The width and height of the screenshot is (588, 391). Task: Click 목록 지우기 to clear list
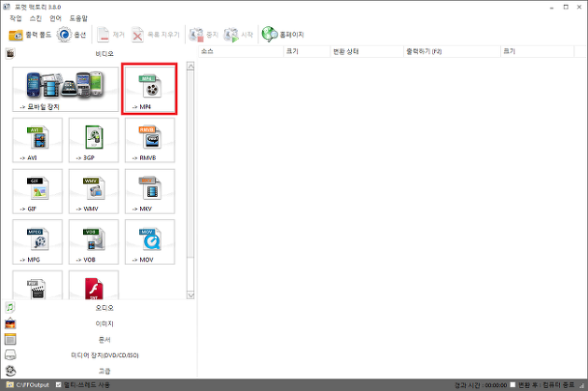tap(156, 35)
